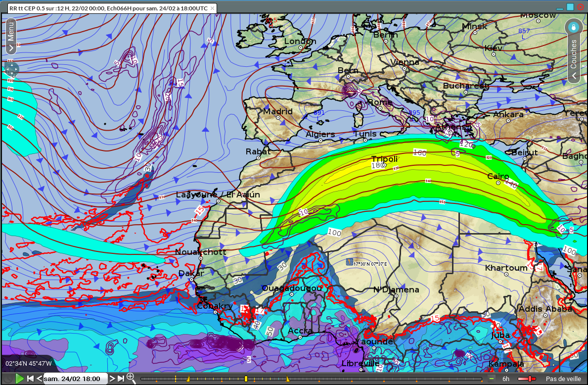The height and width of the screenshot is (385, 588).
Task: Go to the previous time step
Action: pos(39,379)
